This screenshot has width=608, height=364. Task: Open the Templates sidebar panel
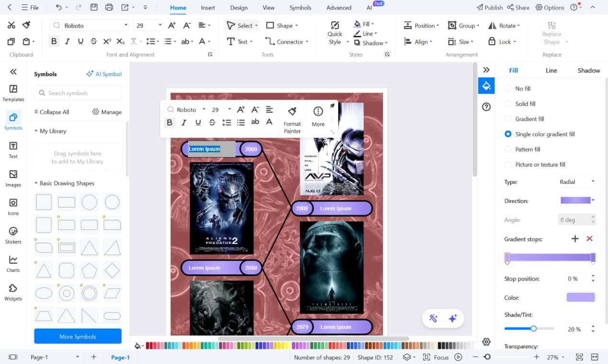click(13, 93)
